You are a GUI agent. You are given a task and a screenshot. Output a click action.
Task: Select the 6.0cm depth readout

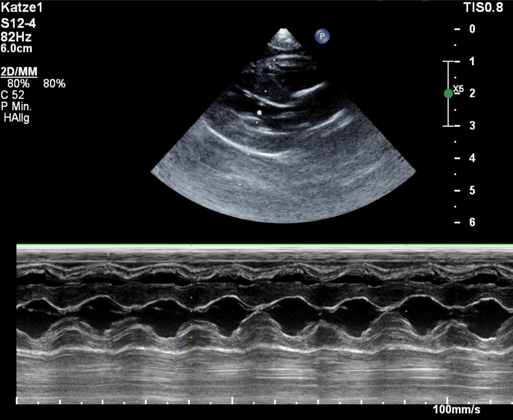coord(16,48)
